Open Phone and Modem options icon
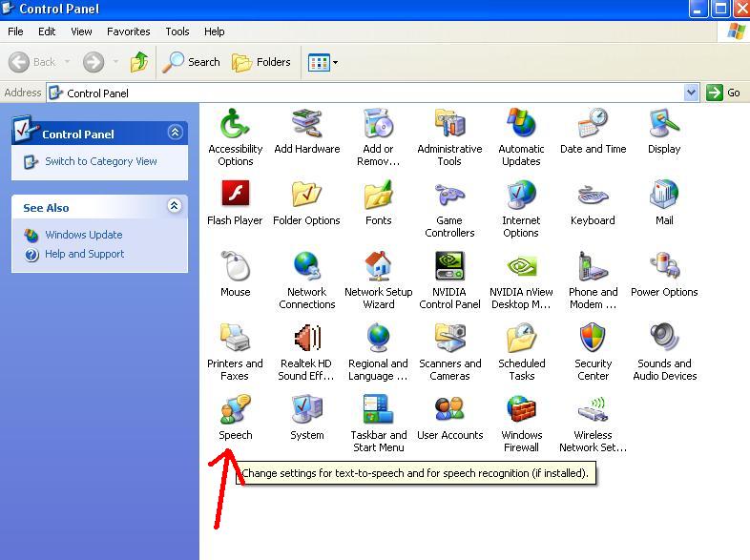Screen dimensions: 750x560 click(x=594, y=266)
